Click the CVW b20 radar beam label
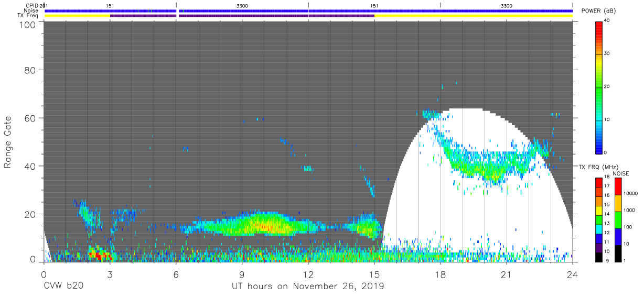Viewport: 644px width, 297px height. (x=63, y=287)
